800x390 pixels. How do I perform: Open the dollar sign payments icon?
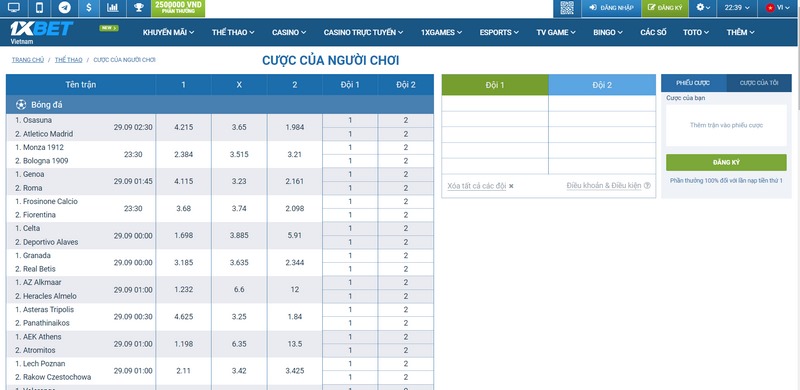(89, 8)
